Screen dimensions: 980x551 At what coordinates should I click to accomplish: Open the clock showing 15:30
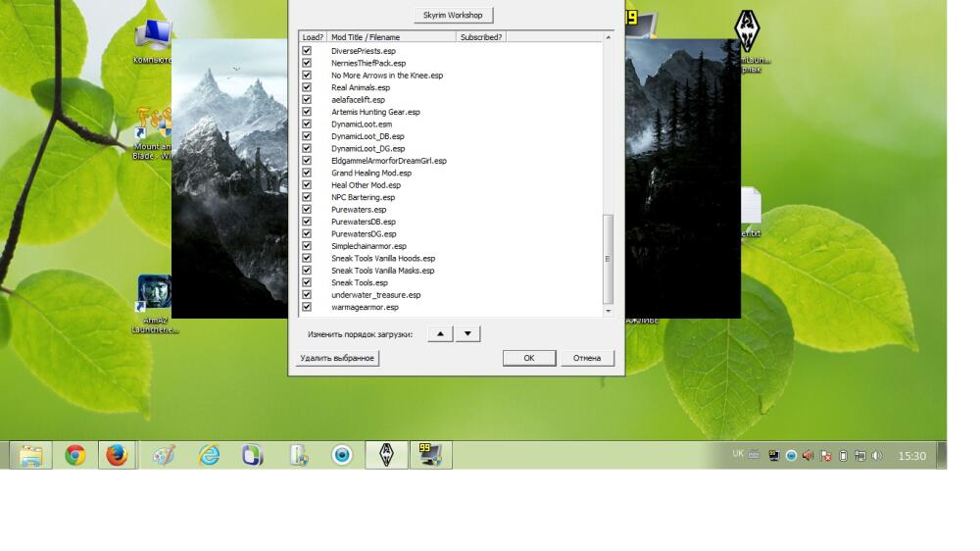click(911, 456)
